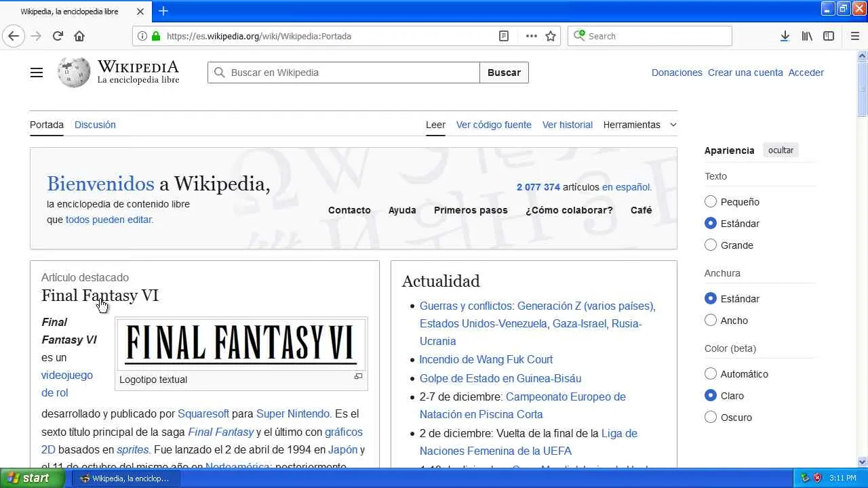Open the Primeros pasos link
Image resolution: width=868 pixels, height=488 pixels.
(x=471, y=210)
